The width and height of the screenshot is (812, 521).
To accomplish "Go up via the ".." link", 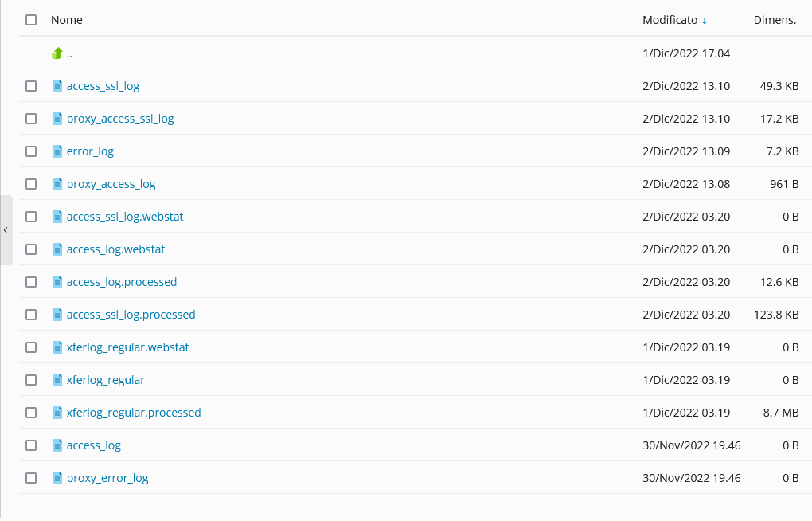I will [70, 54].
